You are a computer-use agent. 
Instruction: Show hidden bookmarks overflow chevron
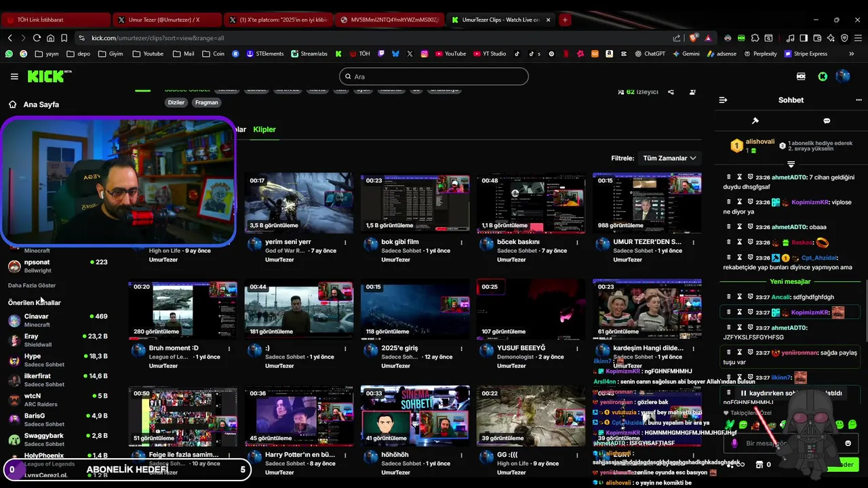coord(852,54)
